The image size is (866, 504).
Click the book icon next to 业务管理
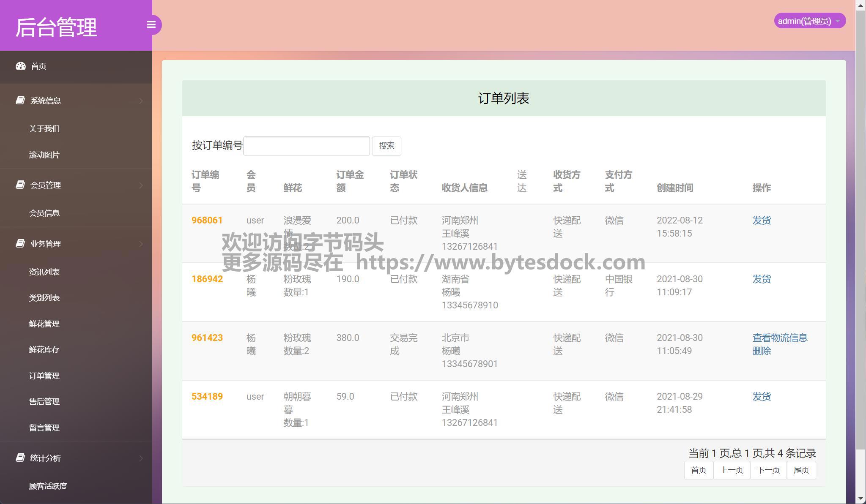pos(20,243)
